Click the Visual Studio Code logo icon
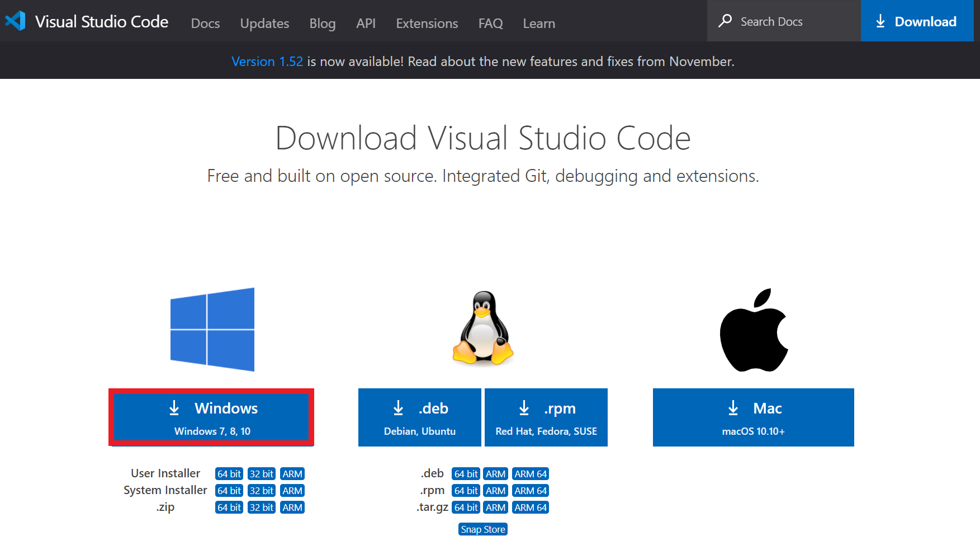This screenshot has height=545, width=980. click(x=15, y=21)
